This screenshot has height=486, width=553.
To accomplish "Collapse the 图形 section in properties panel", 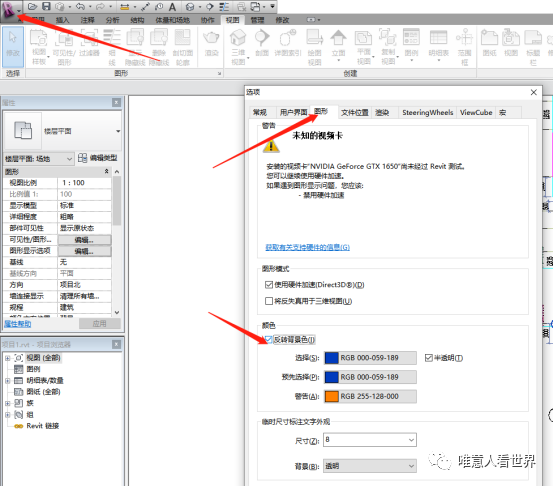I will (x=107, y=171).
